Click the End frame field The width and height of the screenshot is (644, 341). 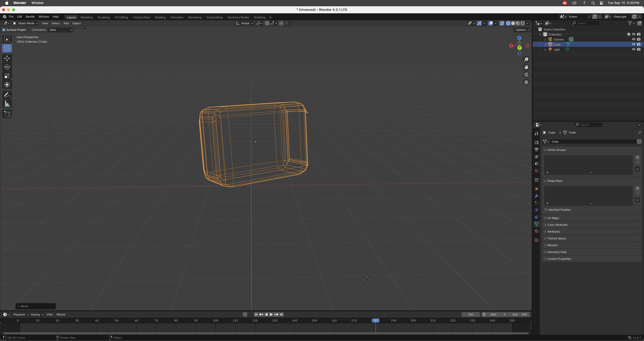pos(520,314)
